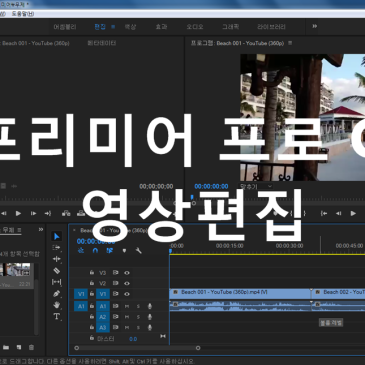Click the New Item icon in project panel
This screenshot has height=365, width=365.
point(19,347)
